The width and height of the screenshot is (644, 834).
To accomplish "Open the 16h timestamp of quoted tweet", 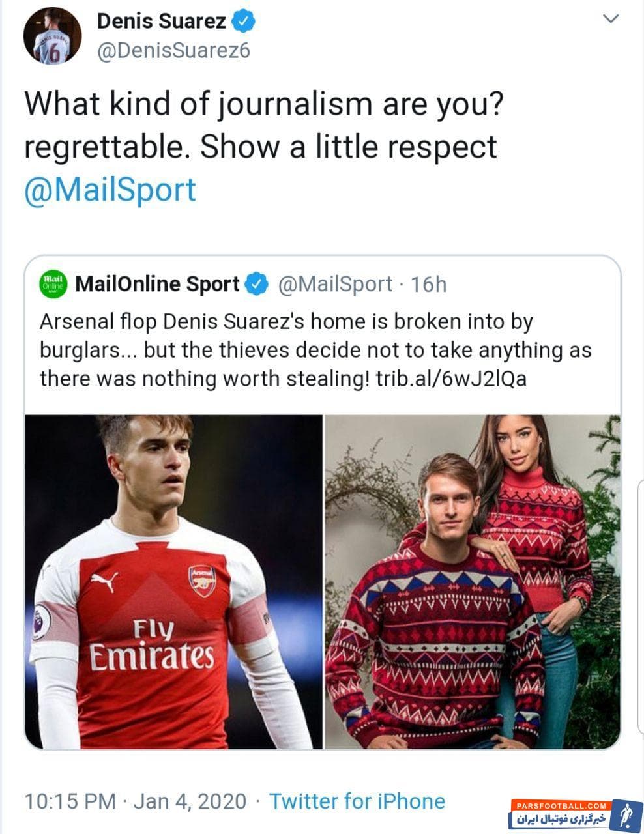I will coord(430,285).
